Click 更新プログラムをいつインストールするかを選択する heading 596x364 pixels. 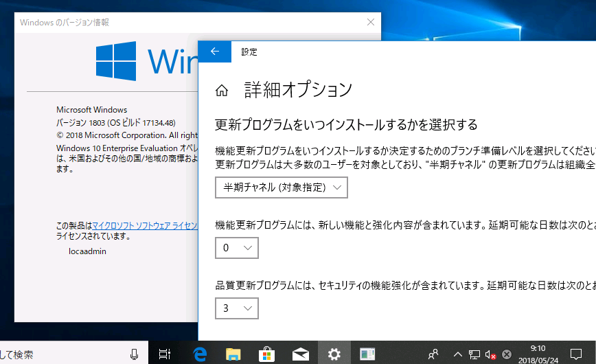tap(346, 125)
